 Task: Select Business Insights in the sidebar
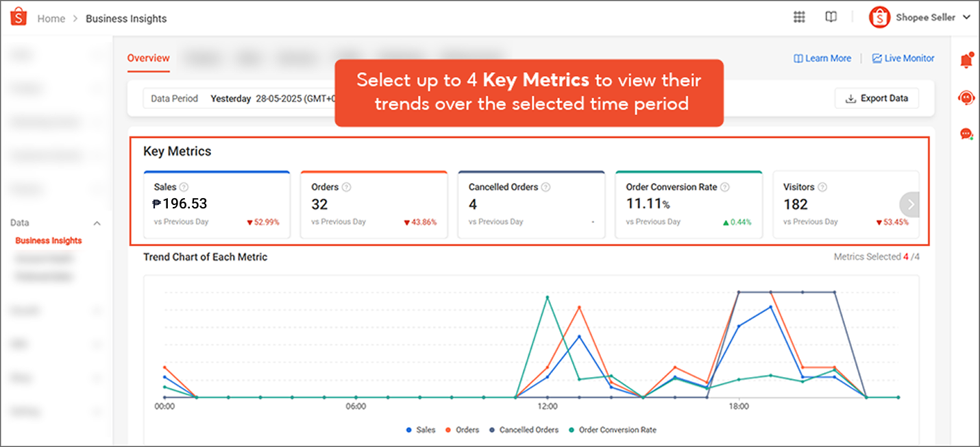click(x=49, y=241)
